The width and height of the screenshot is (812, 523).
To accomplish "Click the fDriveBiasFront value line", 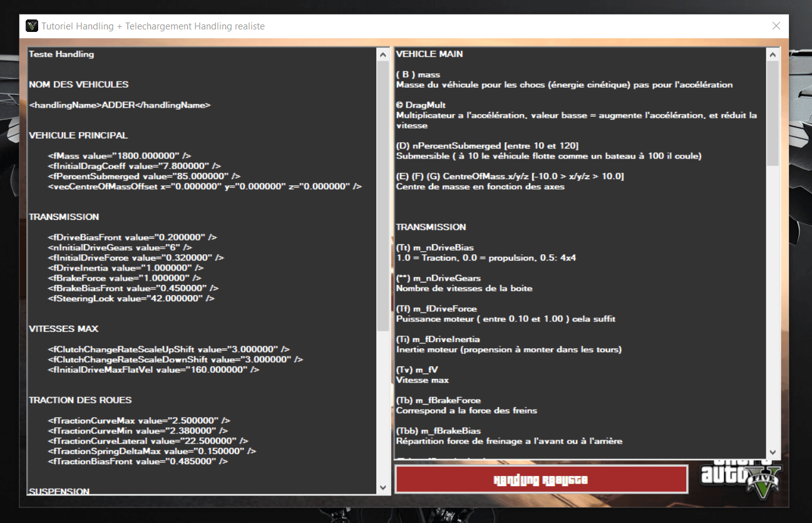I will pos(131,237).
